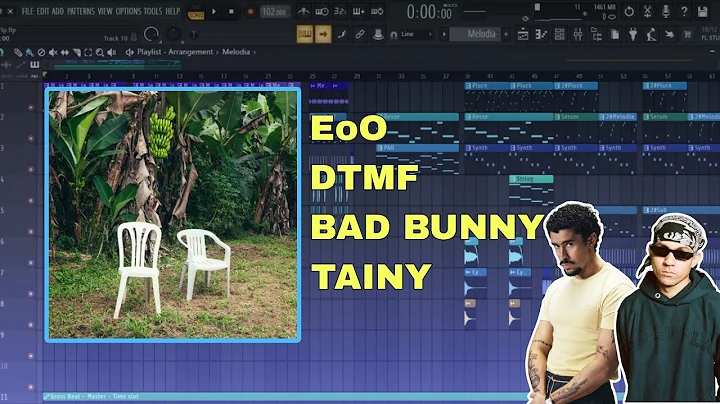Viewport: 720px width, 404px height.
Task: Open the Channel rack window icon
Action: click(x=559, y=34)
